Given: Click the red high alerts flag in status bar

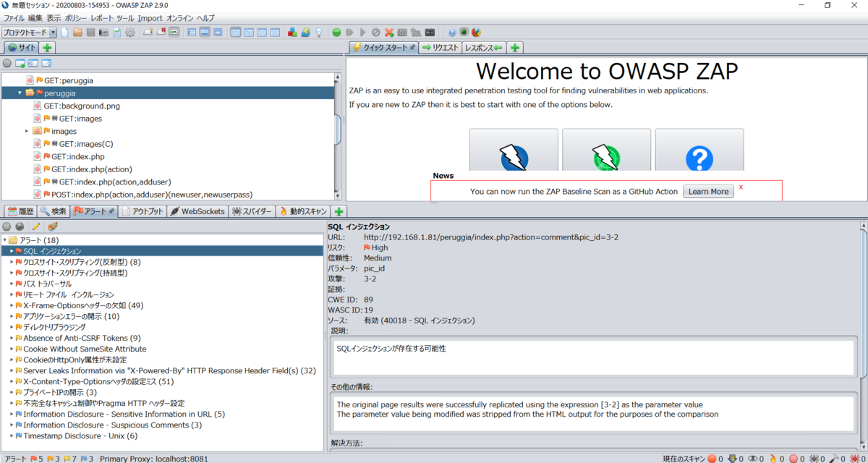Looking at the screenshot, I should coord(33,458).
